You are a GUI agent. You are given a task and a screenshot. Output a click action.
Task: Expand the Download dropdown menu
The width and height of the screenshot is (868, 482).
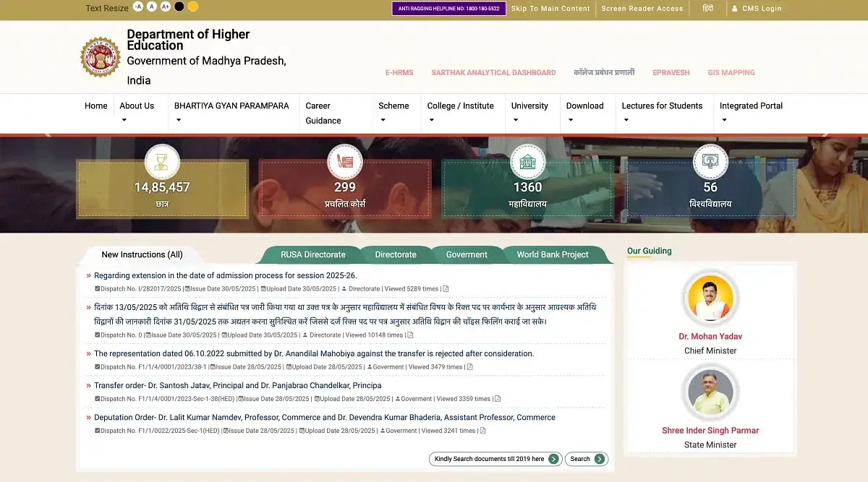(x=584, y=112)
